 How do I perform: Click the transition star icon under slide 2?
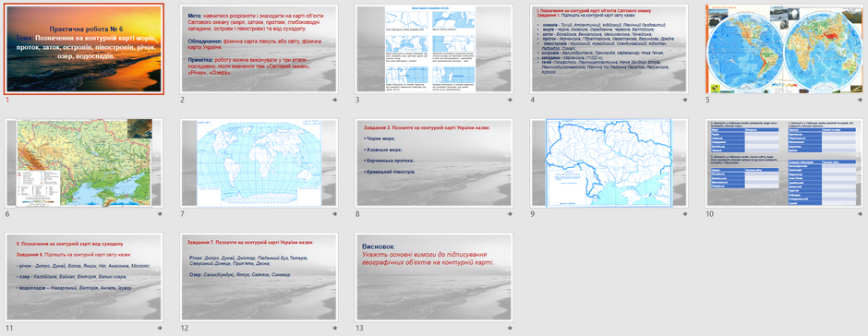coord(334,100)
